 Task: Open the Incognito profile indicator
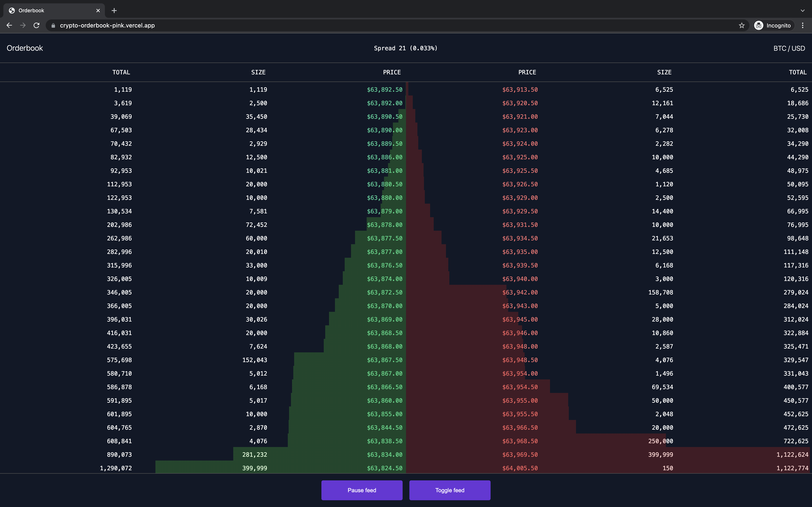click(773, 26)
